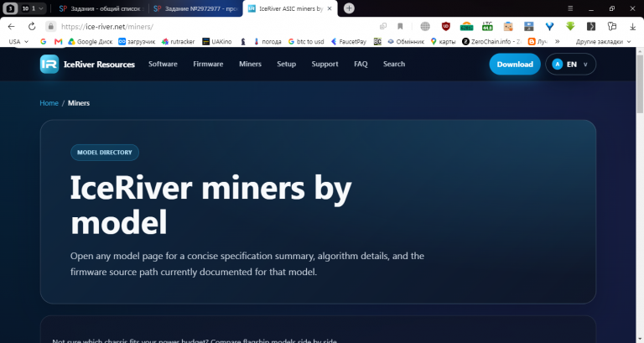Open the Search nav item
The width and height of the screenshot is (644, 343).
pyautogui.click(x=394, y=64)
